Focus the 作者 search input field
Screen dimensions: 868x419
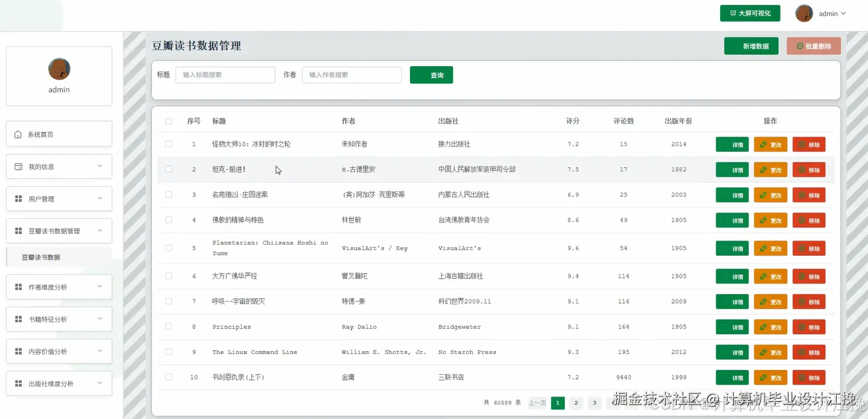(x=352, y=75)
